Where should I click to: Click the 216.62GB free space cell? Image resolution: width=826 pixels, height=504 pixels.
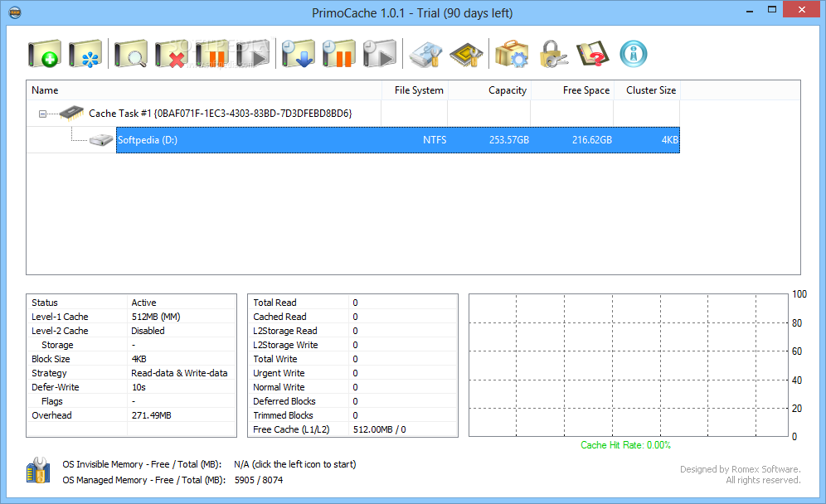click(592, 140)
